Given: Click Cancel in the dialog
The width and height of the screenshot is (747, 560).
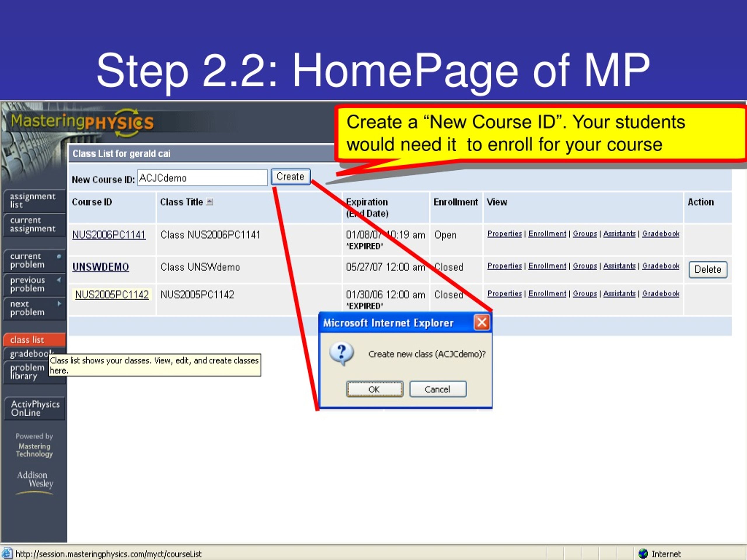Looking at the screenshot, I should click(x=438, y=389).
